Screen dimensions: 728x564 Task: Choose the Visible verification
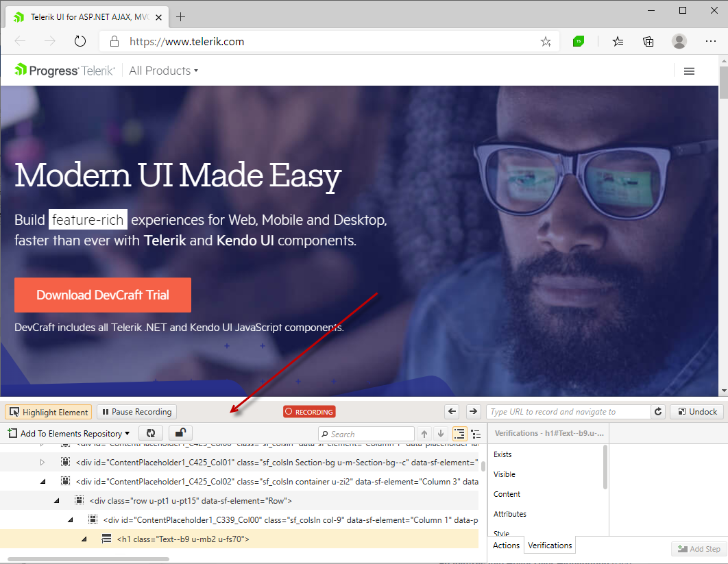coord(505,474)
